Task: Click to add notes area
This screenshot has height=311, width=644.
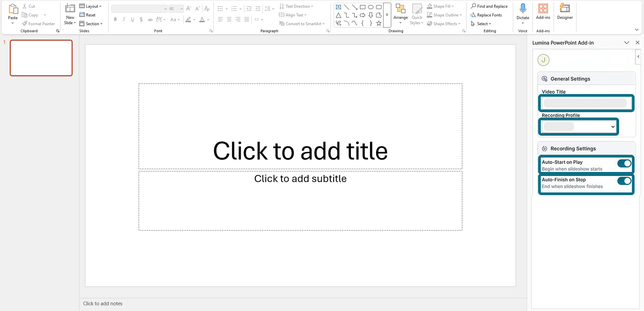Action: (103, 304)
